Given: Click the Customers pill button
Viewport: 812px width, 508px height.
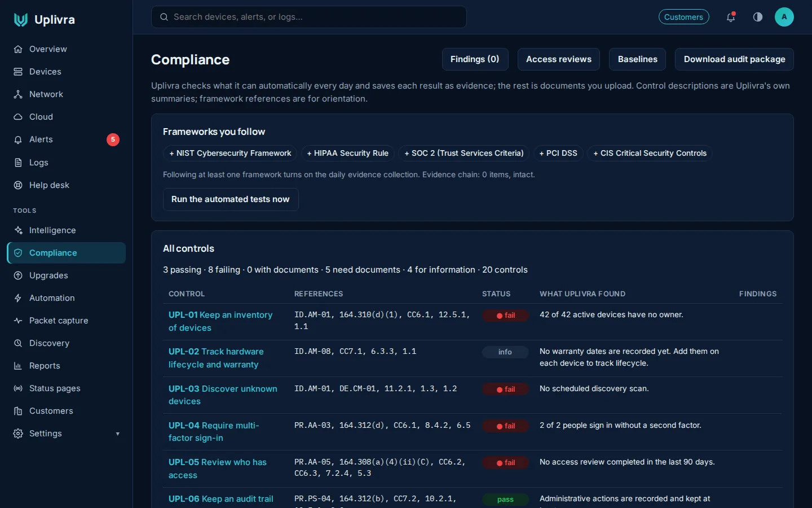Looking at the screenshot, I should pyautogui.click(x=683, y=17).
